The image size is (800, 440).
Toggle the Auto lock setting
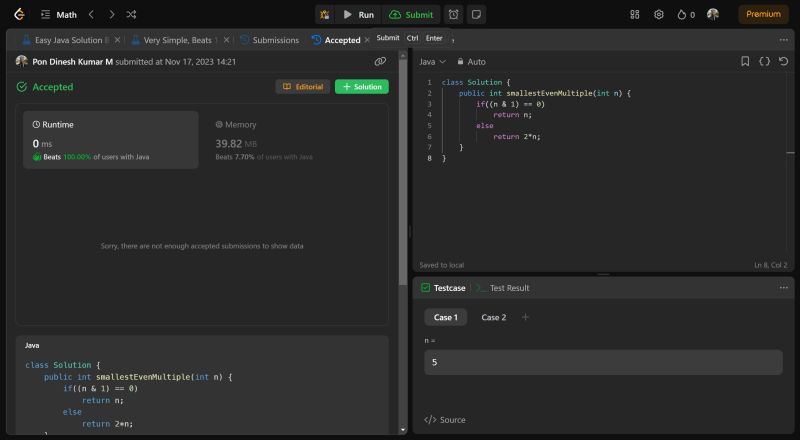click(x=471, y=62)
